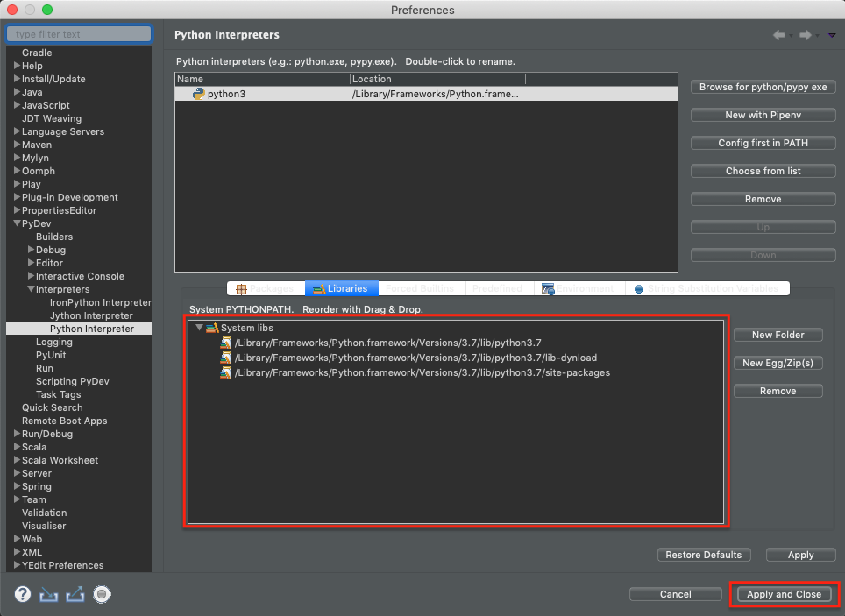
Task: Open the PyUnit preferences page
Action: [x=51, y=355]
